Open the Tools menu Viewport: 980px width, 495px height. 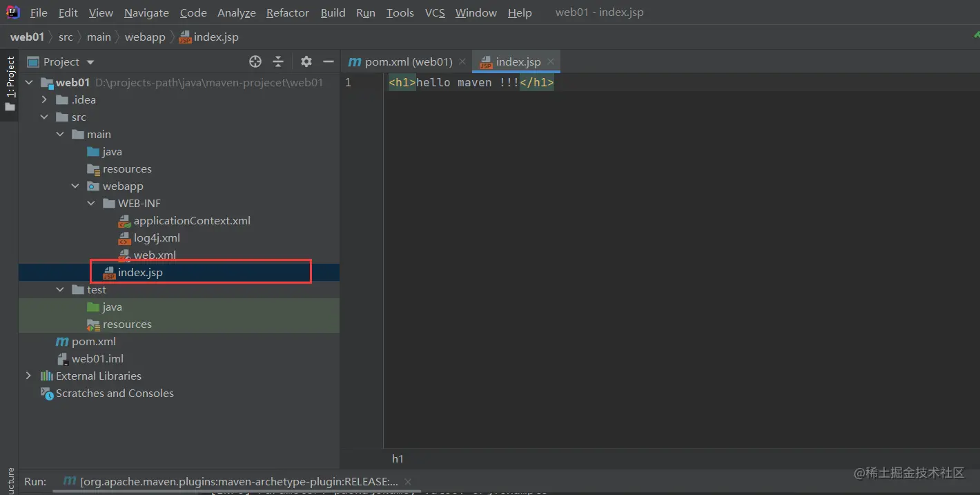[x=400, y=12]
